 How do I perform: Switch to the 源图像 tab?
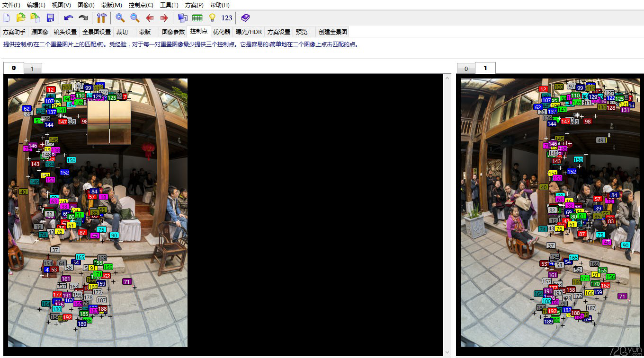click(x=40, y=32)
